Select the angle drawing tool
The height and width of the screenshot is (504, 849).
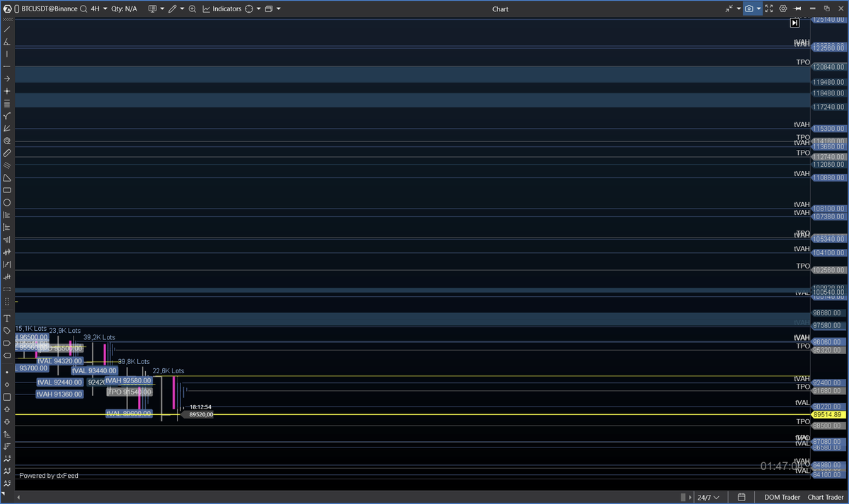pos(7,42)
